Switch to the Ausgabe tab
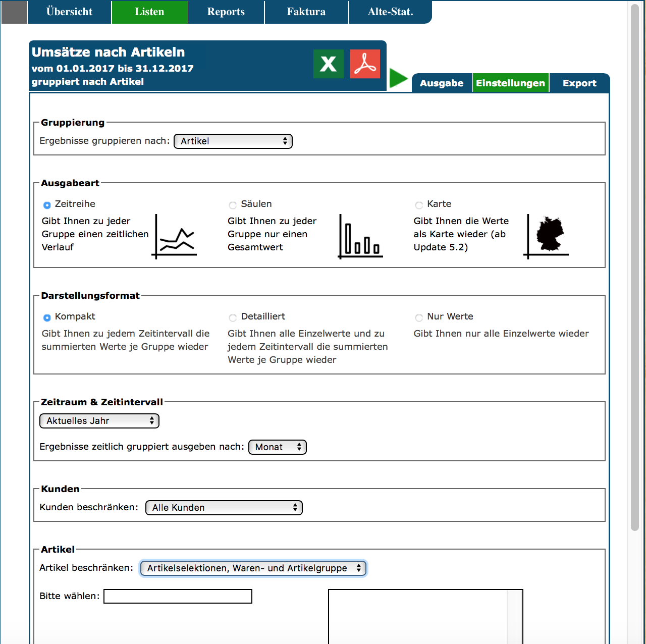 442,83
